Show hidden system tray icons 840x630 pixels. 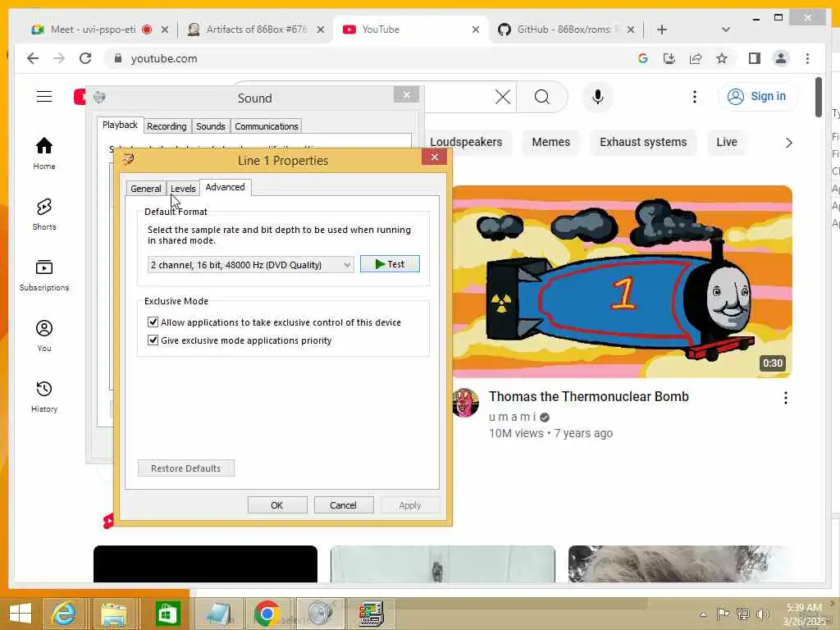point(703,614)
